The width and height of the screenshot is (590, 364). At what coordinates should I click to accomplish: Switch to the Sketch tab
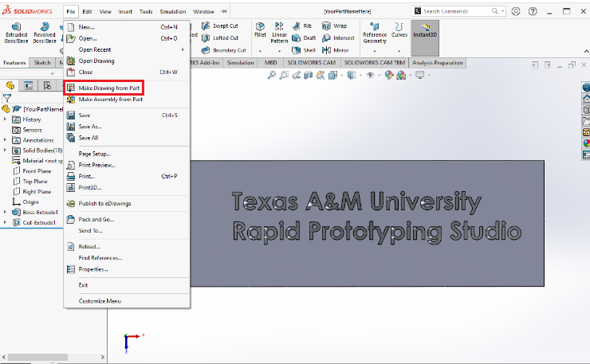point(42,62)
